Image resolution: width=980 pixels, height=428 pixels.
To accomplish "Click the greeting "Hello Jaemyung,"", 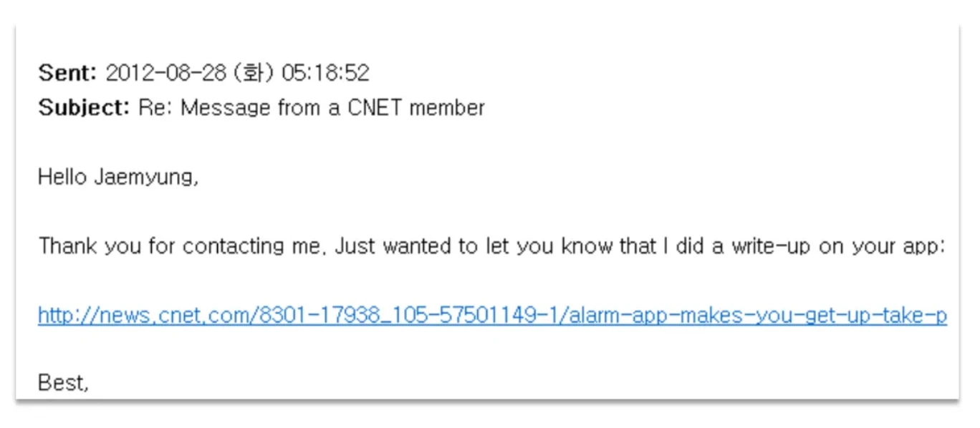I will (118, 177).
